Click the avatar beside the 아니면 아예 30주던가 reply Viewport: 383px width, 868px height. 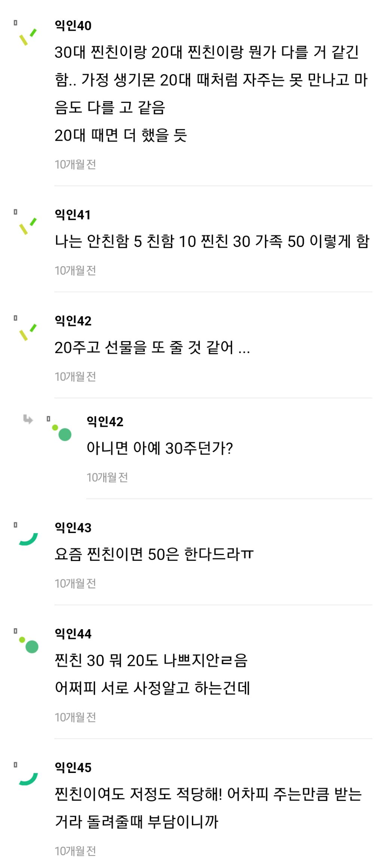[x=62, y=432]
